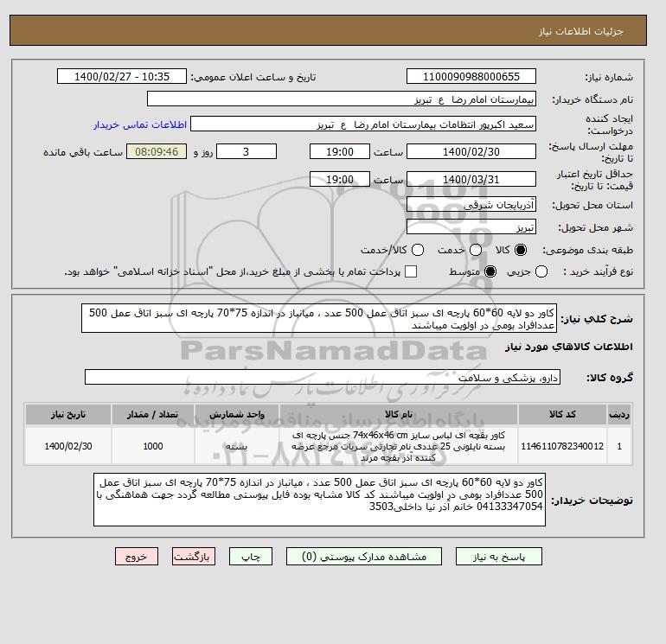Choose the جزیی purchase type radio
Viewport: 666px width, 644px height.
tap(541, 271)
